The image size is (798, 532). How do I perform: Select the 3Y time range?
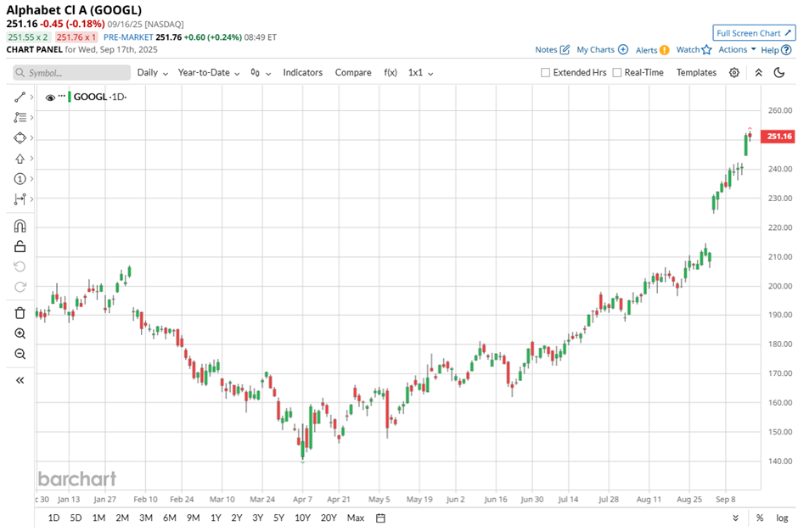(257, 518)
